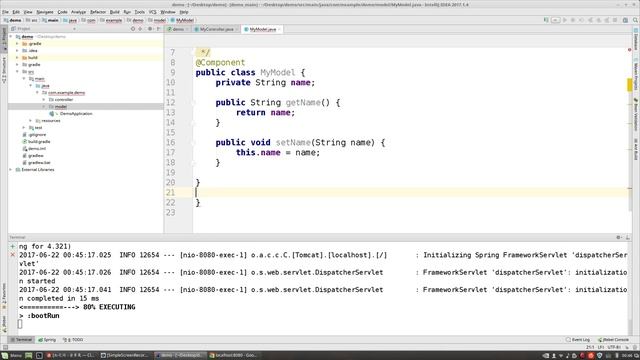This screenshot has height=360, width=640.
Task: Open the Spring tool tab
Action: 47,340
